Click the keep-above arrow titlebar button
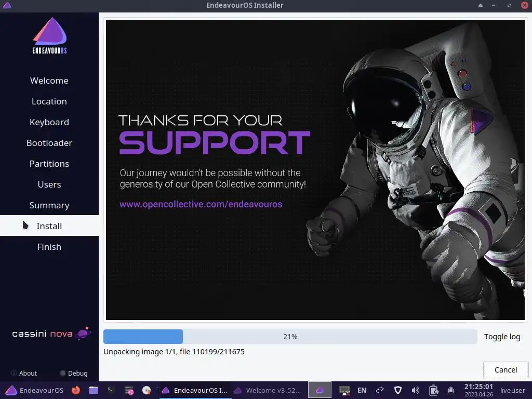The height and width of the screenshot is (399, 532). click(481, 5)
